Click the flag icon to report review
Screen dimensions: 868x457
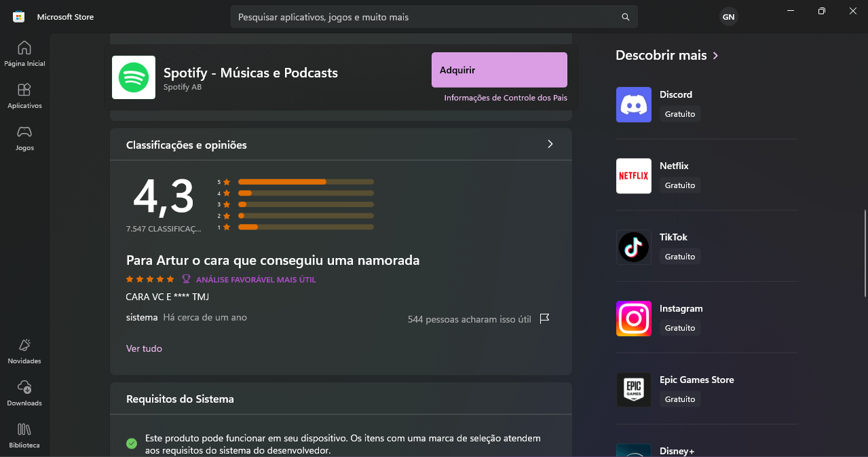click(544, 318)
